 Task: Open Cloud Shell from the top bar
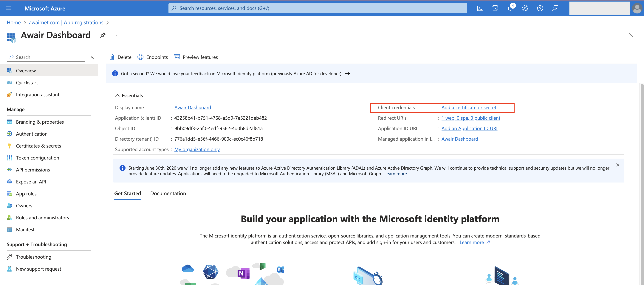coord(480,8)
